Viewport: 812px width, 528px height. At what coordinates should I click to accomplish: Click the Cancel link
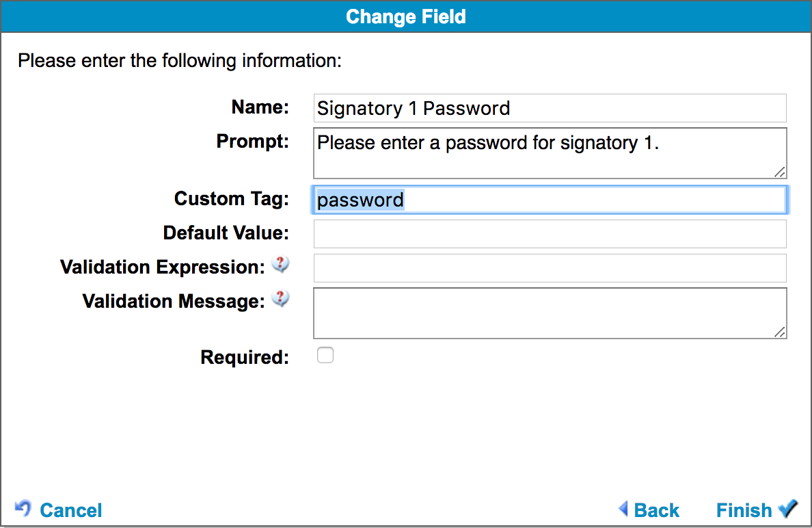[x=70, y=510]
